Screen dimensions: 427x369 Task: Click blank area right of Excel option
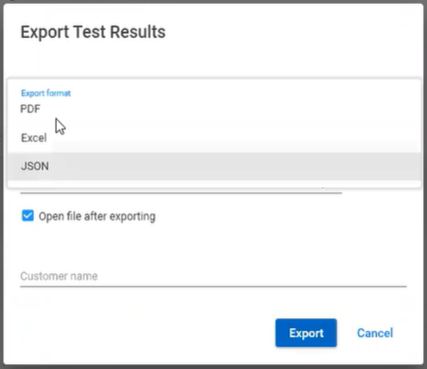[233, 138]
